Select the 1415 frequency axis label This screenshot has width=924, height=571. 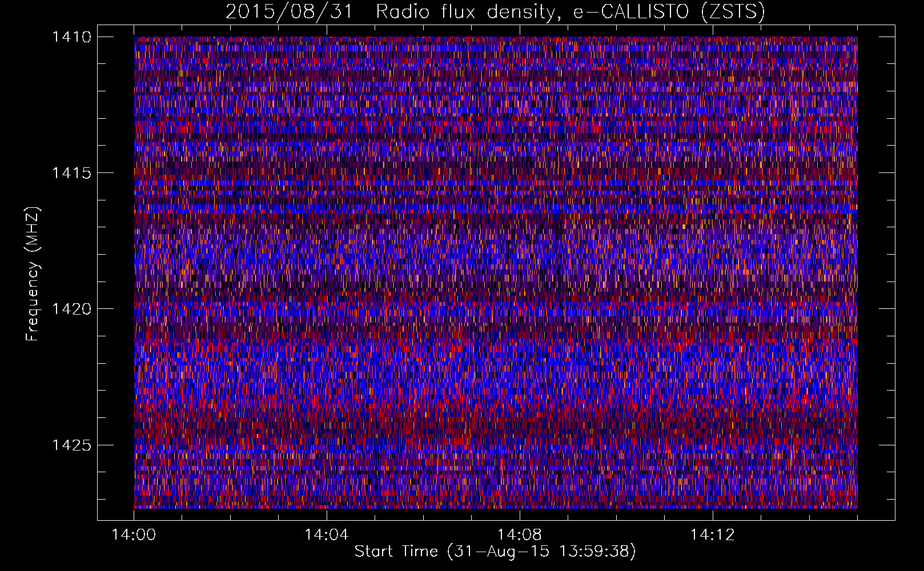pyautogui.click(x=71, y=173)
